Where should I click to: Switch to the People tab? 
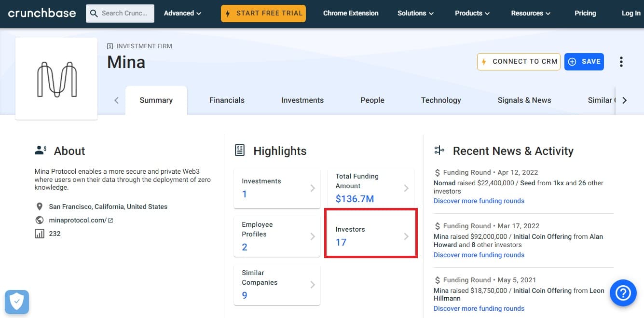372,100
